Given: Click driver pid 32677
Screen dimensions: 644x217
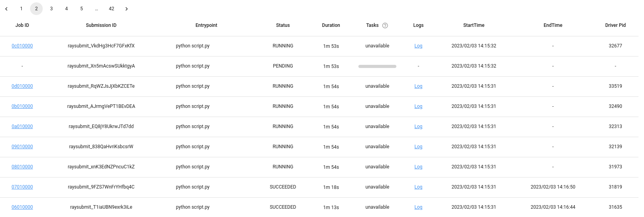Looking at the screenshot, I should pos(616,46).
